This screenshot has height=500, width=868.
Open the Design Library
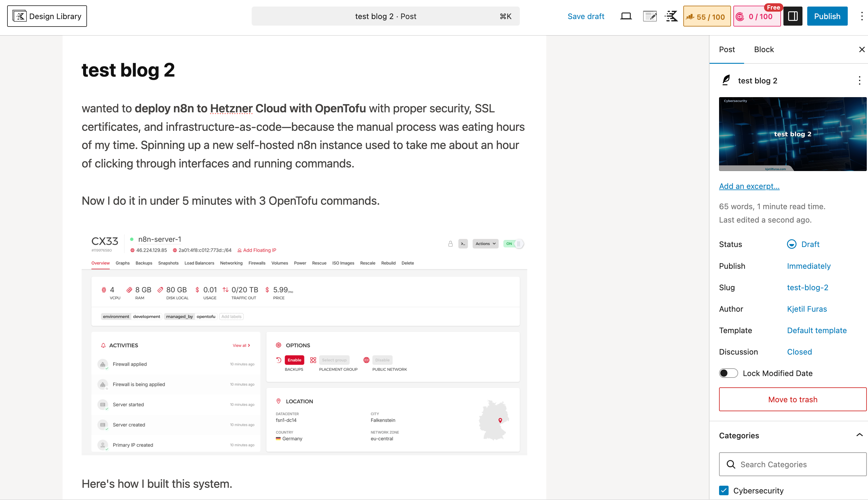47,16
